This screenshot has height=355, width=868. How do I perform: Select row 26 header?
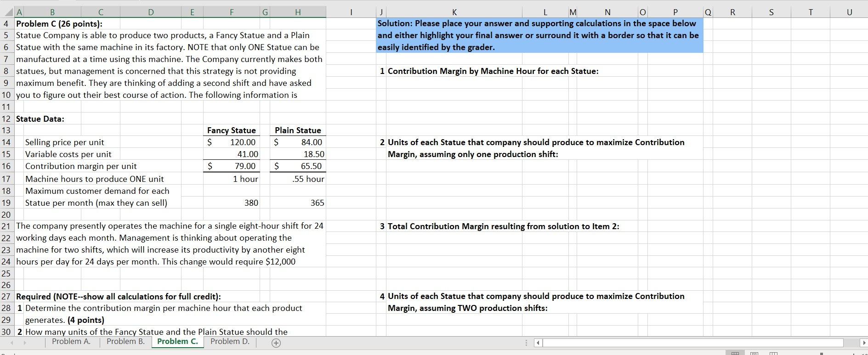(6, 285)
